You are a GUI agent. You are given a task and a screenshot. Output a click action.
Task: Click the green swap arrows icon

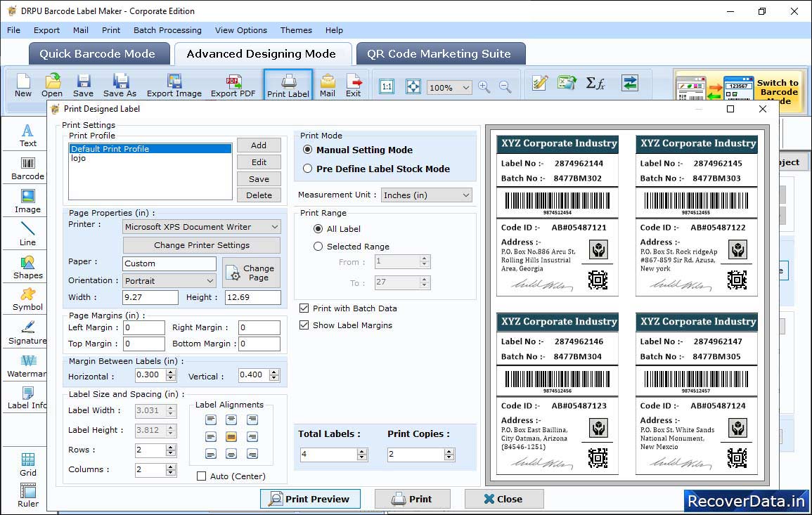(x=630, y=83)
